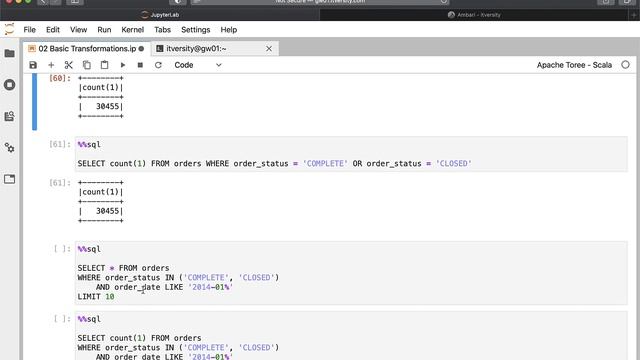Click the LIMIT 10 line in the query

[x=96, y=297]
